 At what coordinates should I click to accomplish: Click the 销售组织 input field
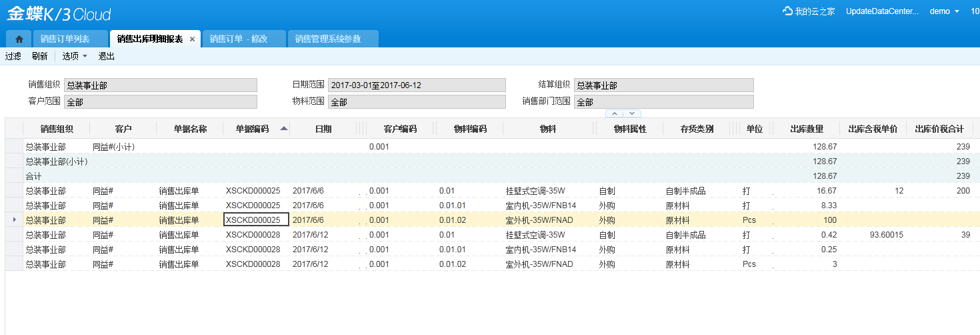tap(160, 85)
